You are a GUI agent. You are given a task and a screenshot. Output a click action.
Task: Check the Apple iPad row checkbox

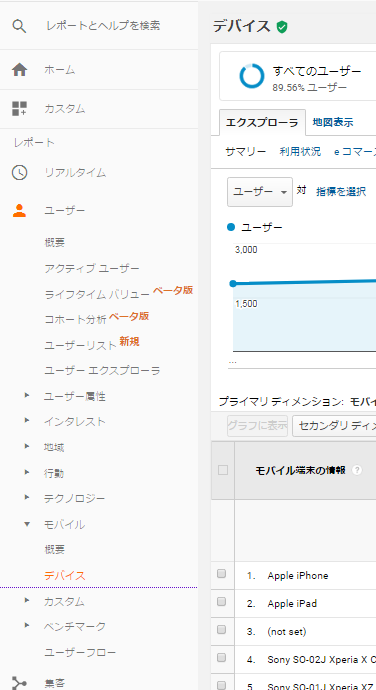point(221,602)
